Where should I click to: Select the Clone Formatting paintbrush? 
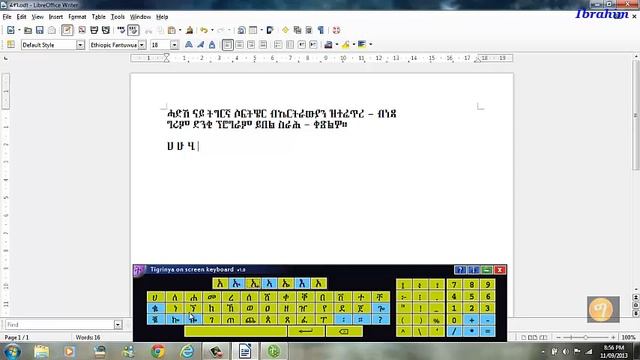[189, 30]
